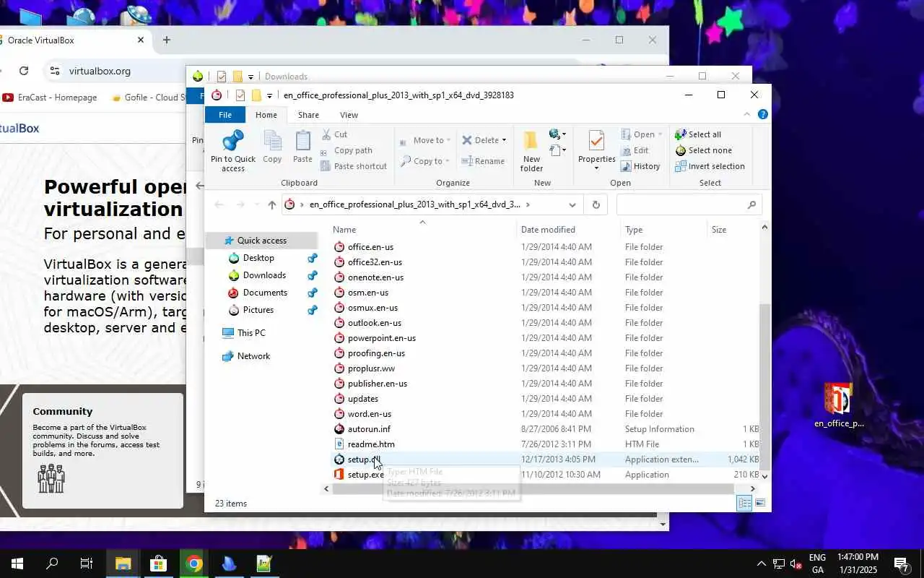Click the Edit ribbon button
The width and height of the screenshot is (924, 578).
pyautogui.click(x=635, y=150)
